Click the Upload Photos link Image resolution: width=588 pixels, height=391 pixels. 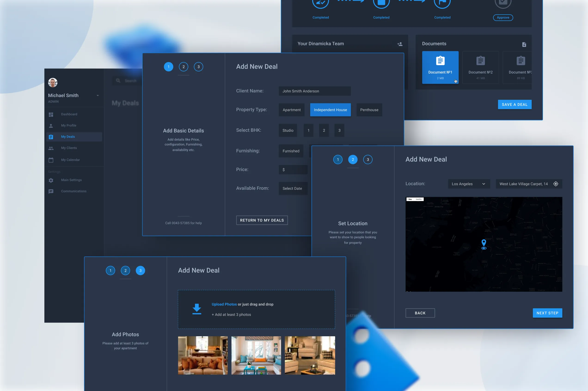(224, 304)
